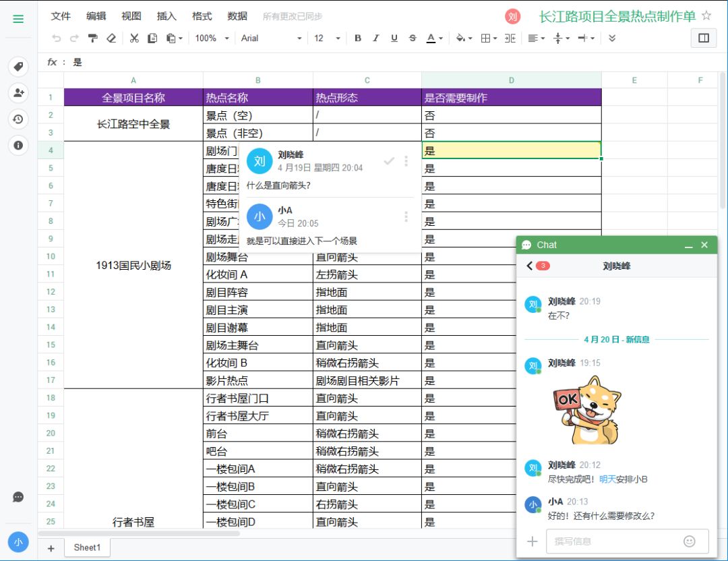Screen dimensions: 728x561
Task: Switch to the Sheet1 tab
Action: (x=87, y=548)
